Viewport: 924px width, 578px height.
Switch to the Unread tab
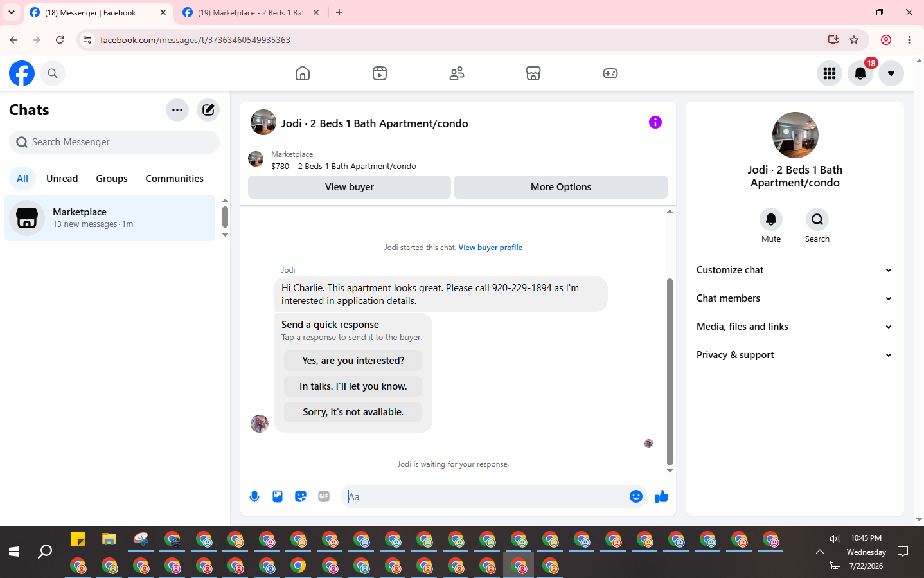pyautogui.click(x=62, y=179)
